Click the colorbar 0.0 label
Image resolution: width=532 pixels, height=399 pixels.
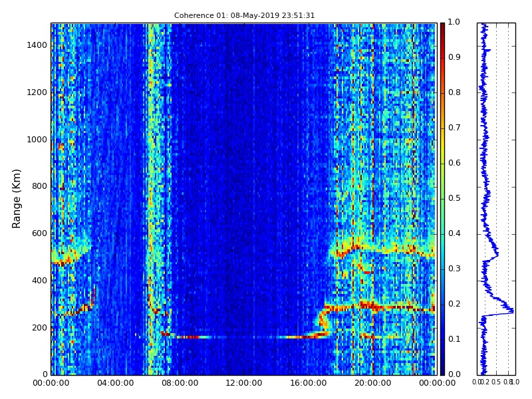click(x=454, y=374)
